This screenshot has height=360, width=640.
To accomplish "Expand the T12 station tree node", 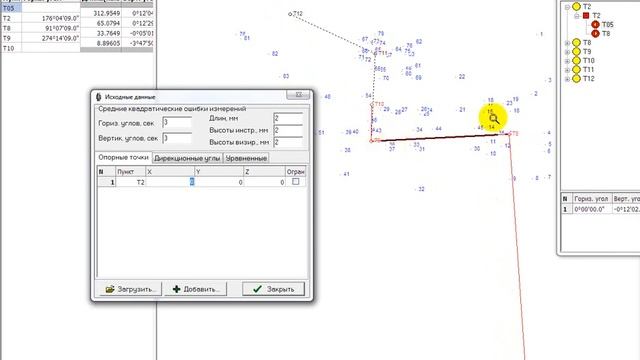I will click(x=567, y=79).
